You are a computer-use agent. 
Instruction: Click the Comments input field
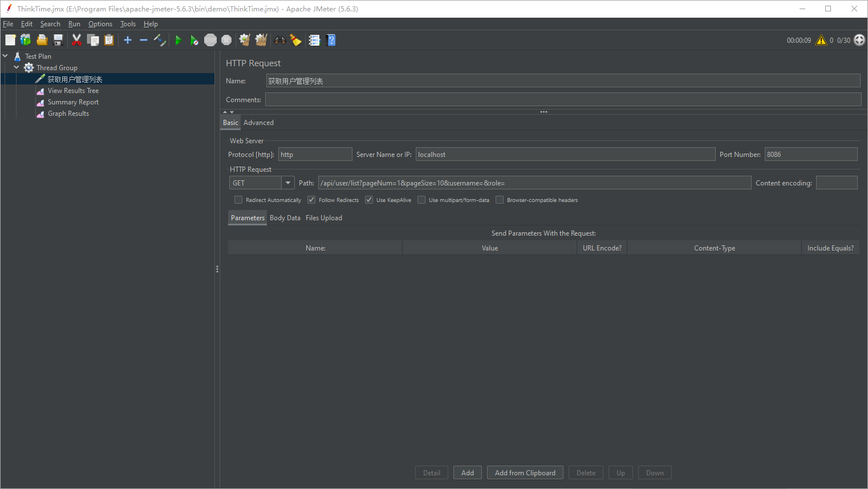(x=563, y=99)
